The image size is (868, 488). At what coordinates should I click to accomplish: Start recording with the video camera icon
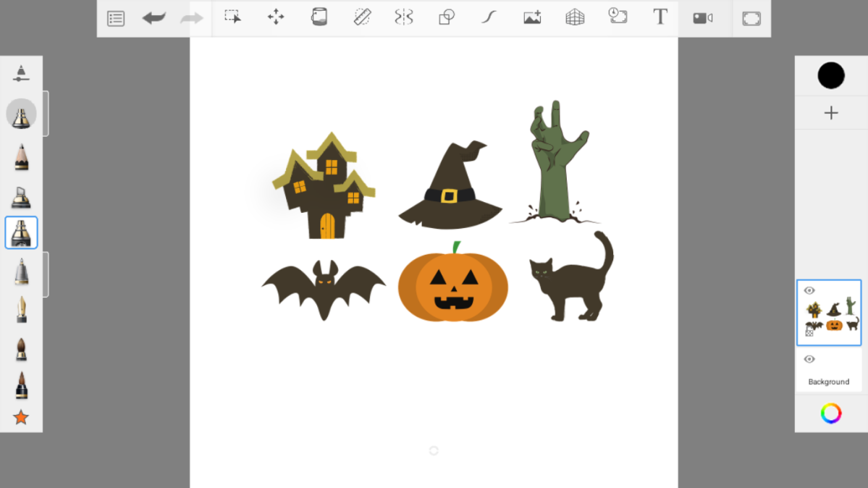point(702,18)
